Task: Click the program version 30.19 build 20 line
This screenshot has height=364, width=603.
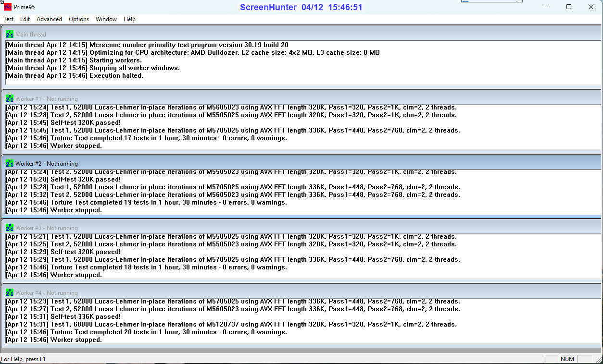Action: point(147,45)
